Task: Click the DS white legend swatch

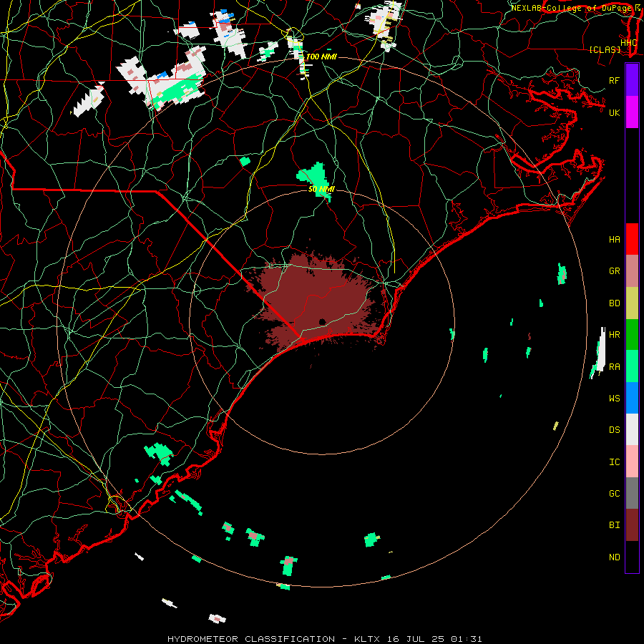Action: coord(632,429)
